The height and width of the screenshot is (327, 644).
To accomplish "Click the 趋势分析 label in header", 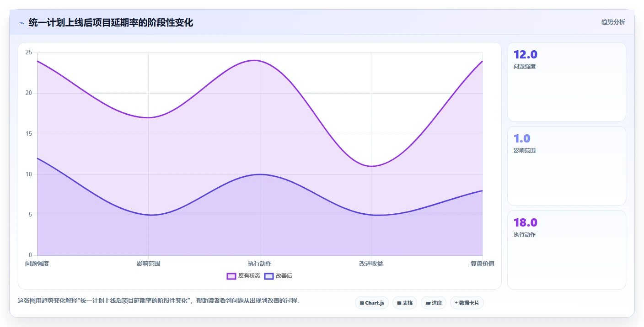I will 613,22.
